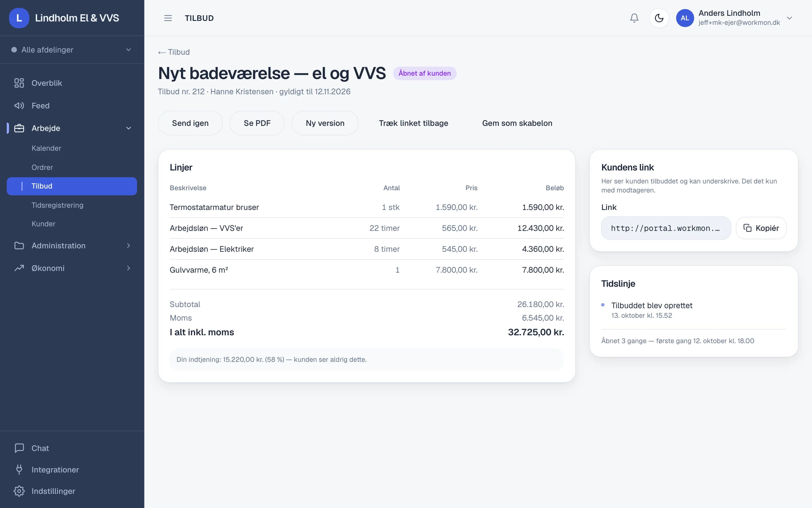This screenshot has height=508, width=812.
Task: Collapse the Arbejde section chevron
Action: (x=129, y=128)
